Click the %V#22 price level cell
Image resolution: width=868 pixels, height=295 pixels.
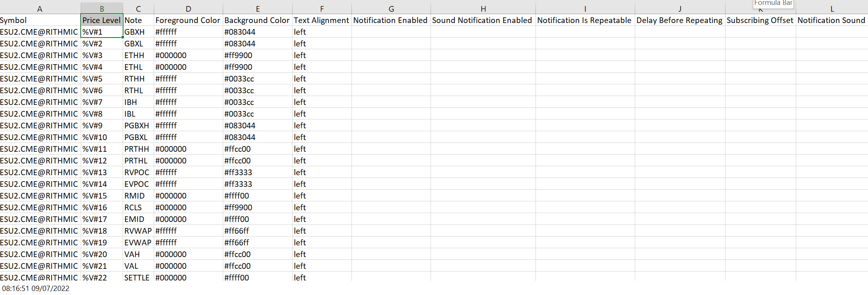(x=102, y=277)
